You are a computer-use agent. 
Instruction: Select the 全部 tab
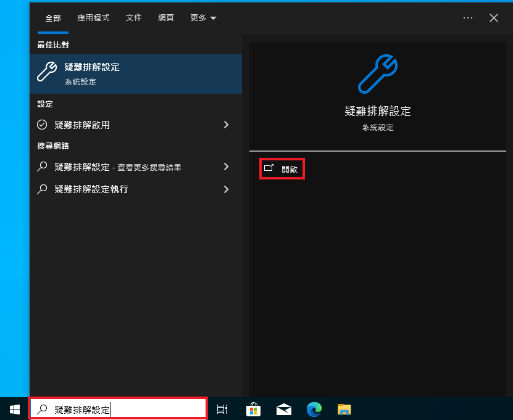[x=53, y=18]
